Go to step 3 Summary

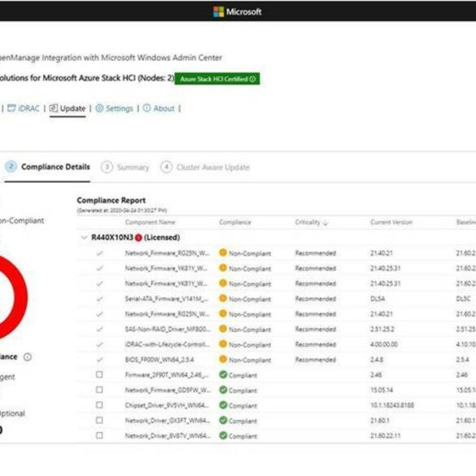(125, 168)
